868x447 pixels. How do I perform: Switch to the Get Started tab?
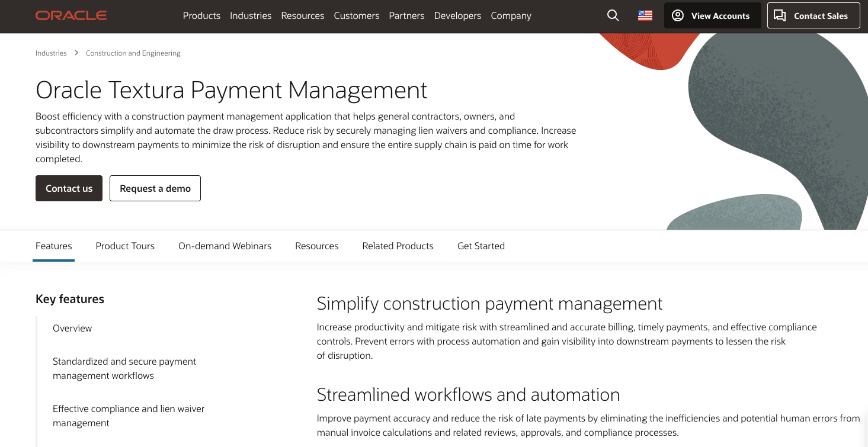481,246
